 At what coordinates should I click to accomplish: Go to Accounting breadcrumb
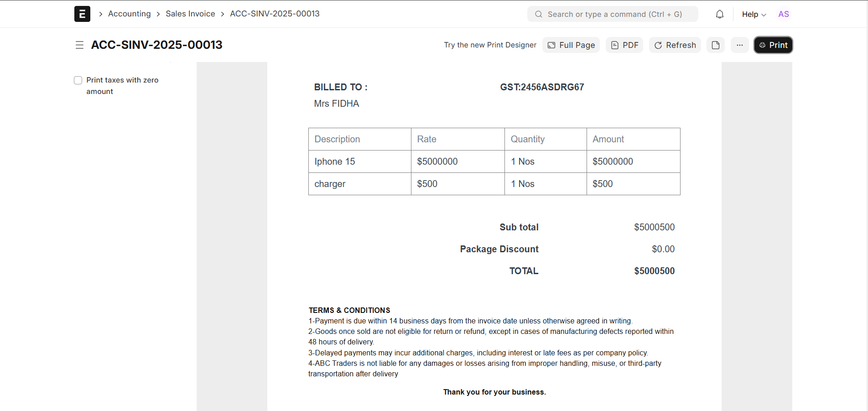click(x=129, y=14)
